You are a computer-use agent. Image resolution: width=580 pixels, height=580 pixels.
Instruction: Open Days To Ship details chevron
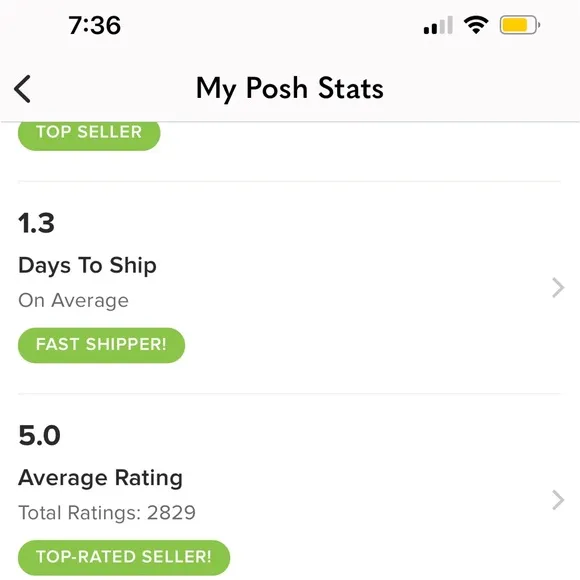click(x=558, y=288)
